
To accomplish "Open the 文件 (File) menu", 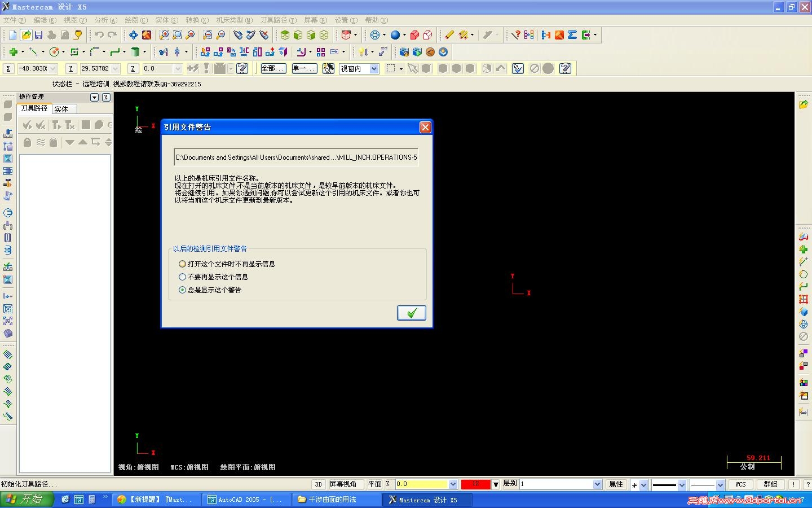I will [x=14, y=20].
